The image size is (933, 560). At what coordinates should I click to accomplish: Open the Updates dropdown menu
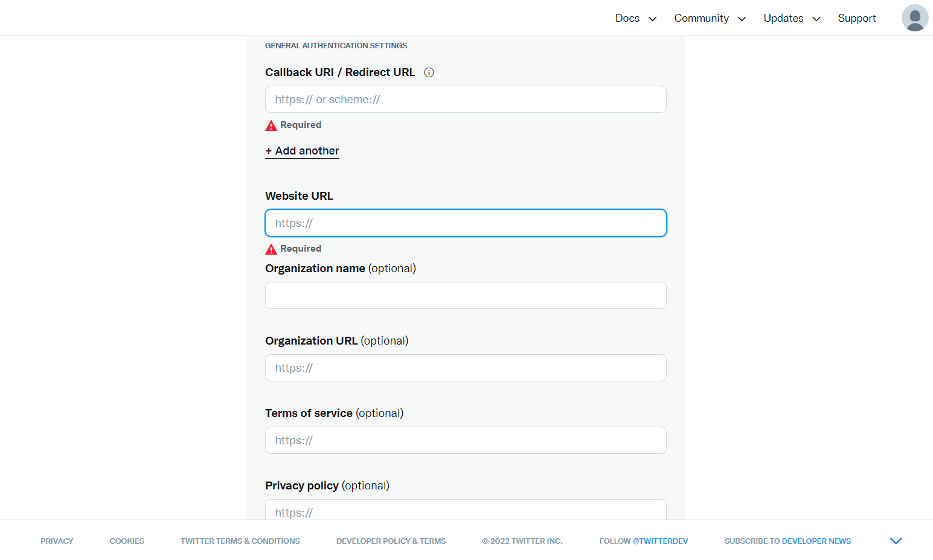point(792,18)
